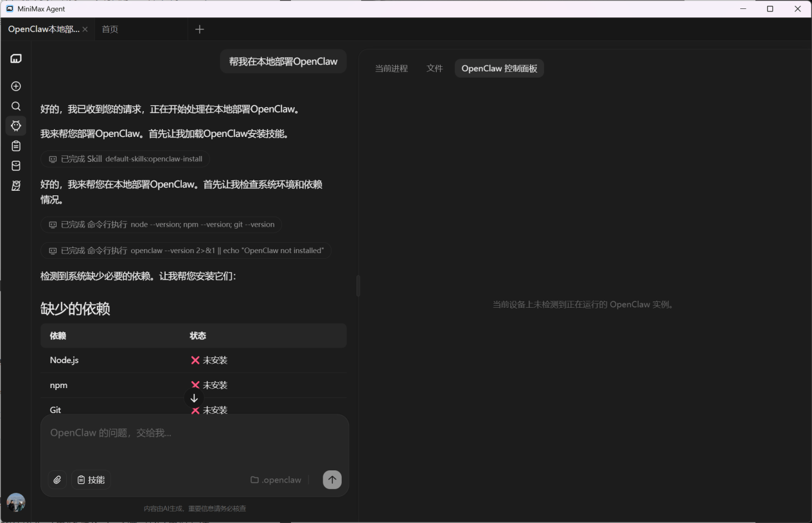Click the no running OpenClaw instance message

[585, 305]
